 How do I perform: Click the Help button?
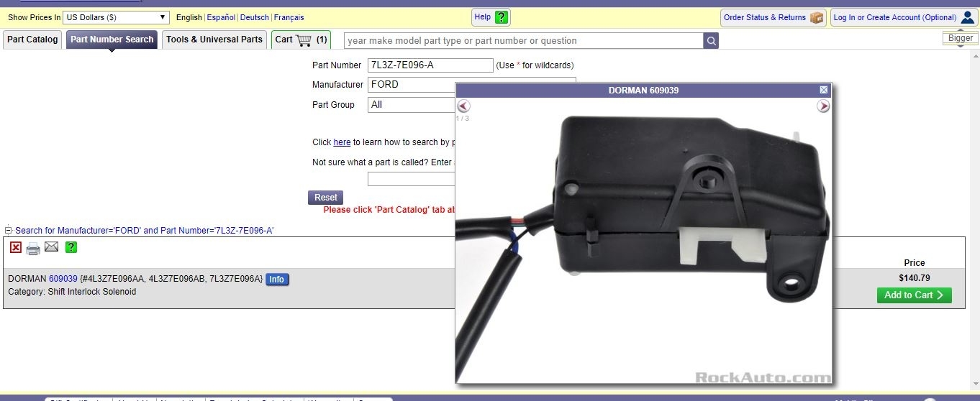[492, 17]
